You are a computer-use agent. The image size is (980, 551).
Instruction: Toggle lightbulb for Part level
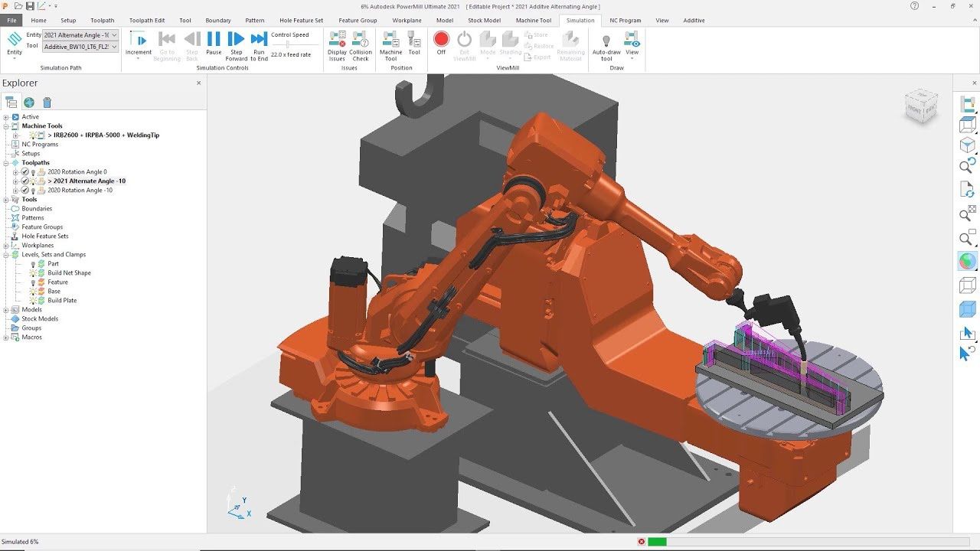(x=33, y=263)
